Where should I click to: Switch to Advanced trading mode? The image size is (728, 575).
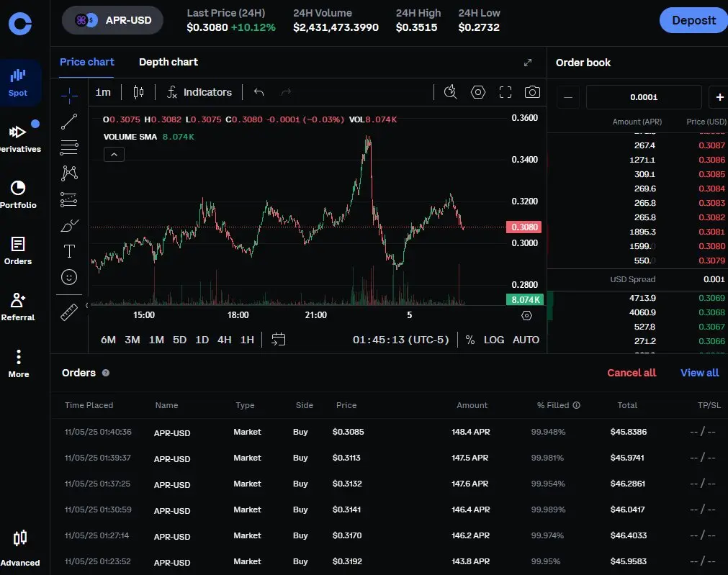[x=20, y=548]
